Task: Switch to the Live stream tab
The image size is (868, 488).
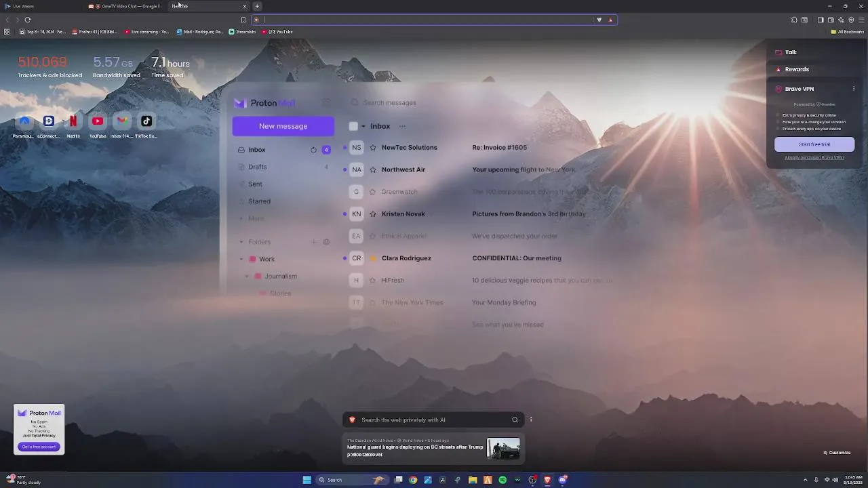Action: [x=41, y=6]
